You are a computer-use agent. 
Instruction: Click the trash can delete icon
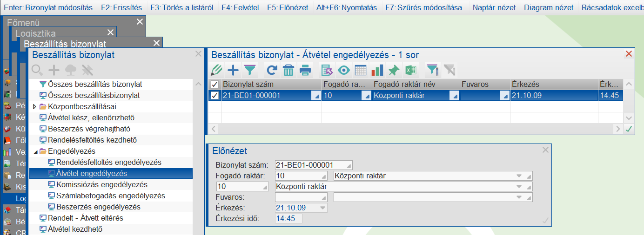(288, 70)
